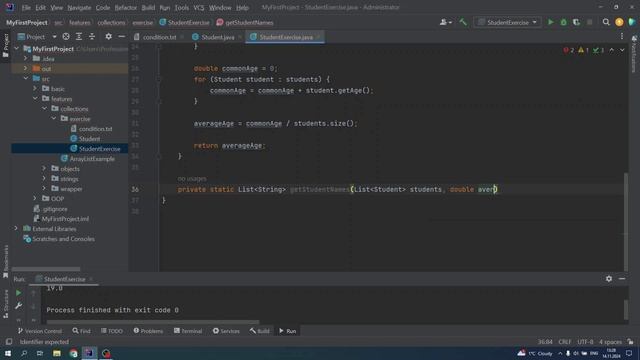Open the user account icon dropdown
The width and height of the screenshot is (640, 360).
tap(445, 22)
